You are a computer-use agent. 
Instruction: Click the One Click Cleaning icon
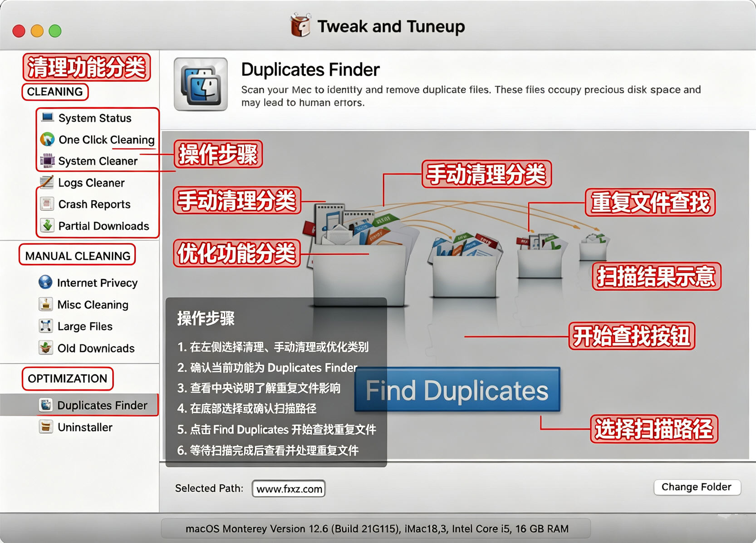pos(47,139)
